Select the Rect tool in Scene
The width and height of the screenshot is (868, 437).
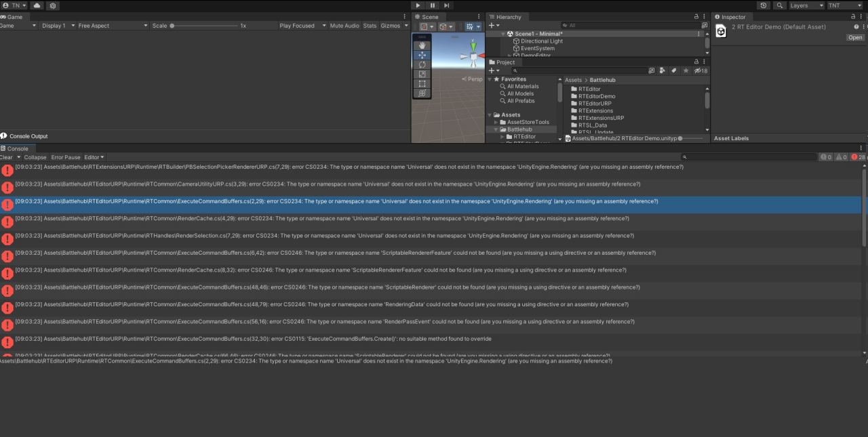click(422, 83)
